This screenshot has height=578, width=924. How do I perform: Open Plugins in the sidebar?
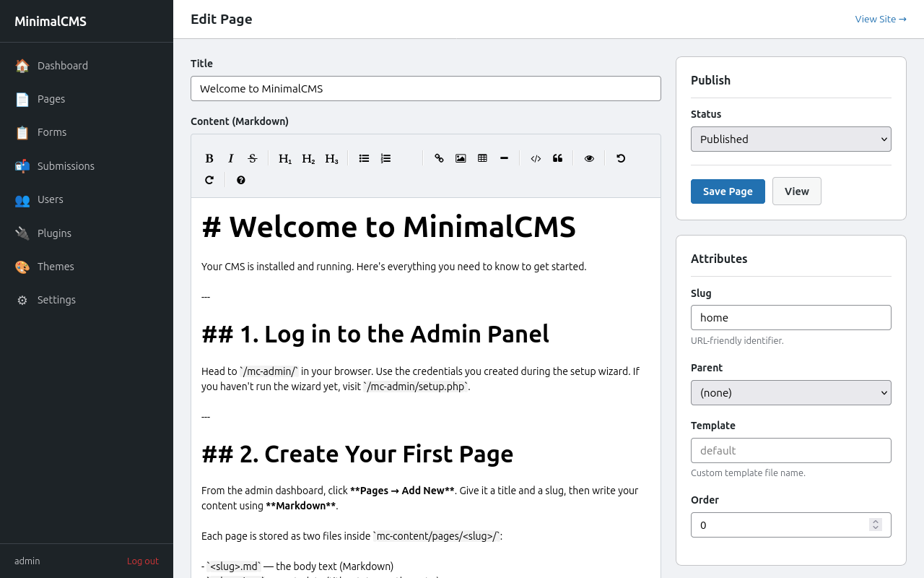point(54,233)
